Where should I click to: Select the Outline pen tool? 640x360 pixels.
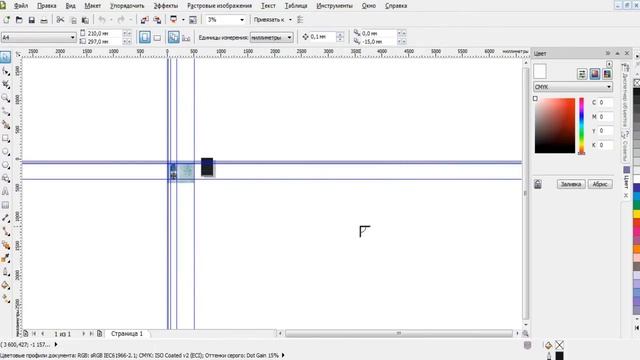coord(6,272)
